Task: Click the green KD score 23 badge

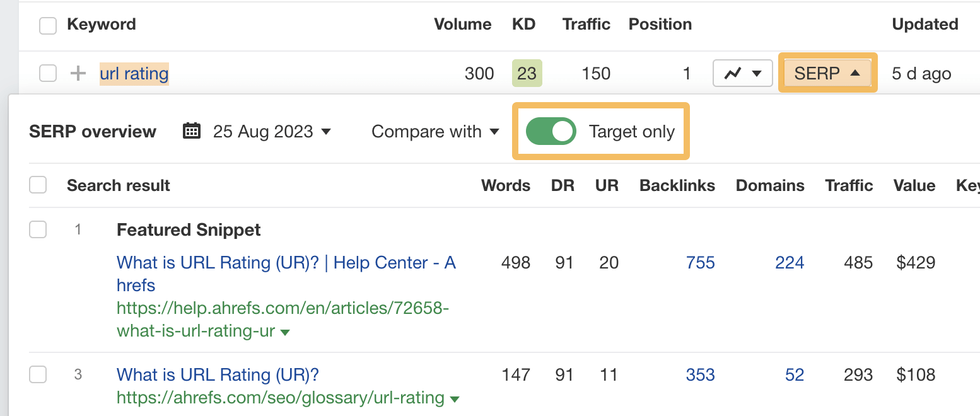Action: (527, 73)
